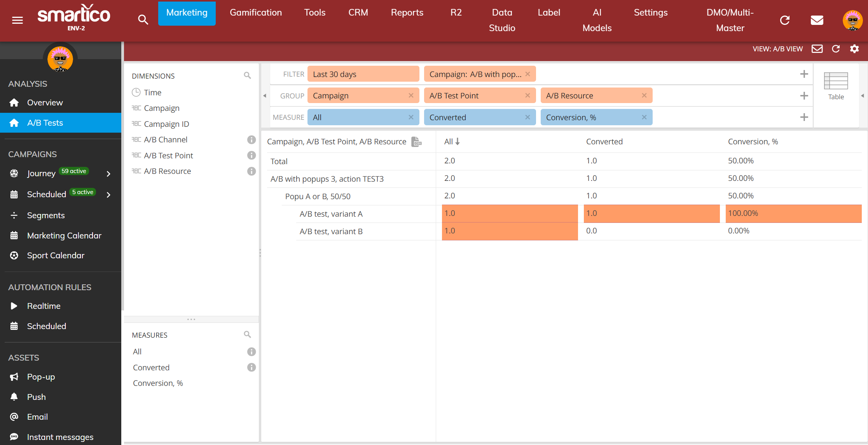Click envelope icon next to VIEW: A/B VIEW
The height and width of the screenshot is (445, 868).
click(x=817, y=49)
